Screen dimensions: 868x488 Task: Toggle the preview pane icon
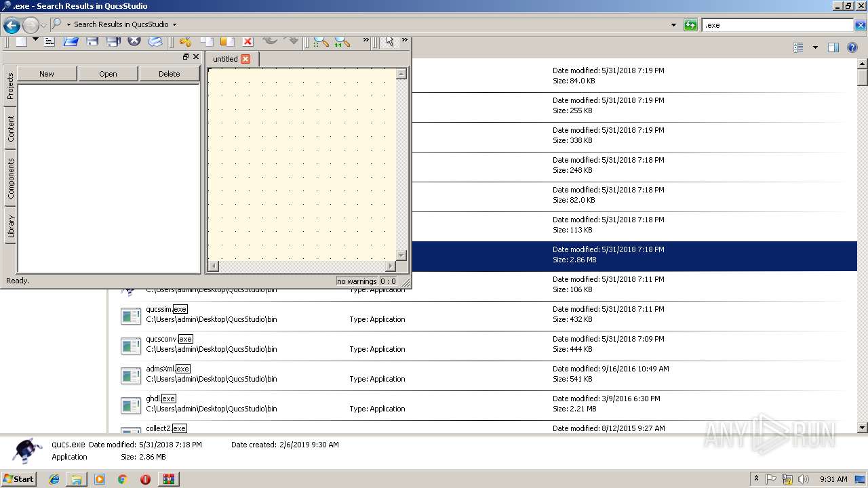click(833, 47)
